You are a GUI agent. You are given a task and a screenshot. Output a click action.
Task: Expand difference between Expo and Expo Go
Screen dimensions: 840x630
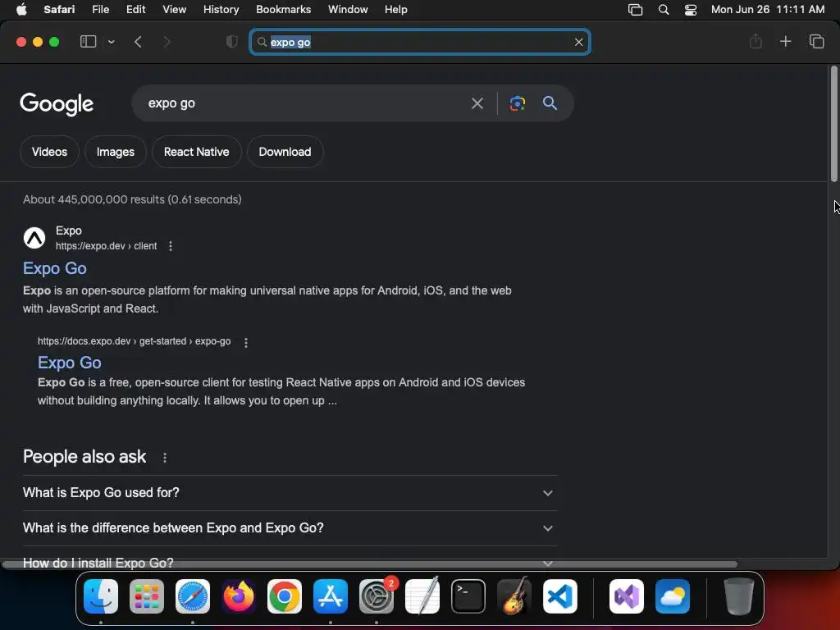click(290, 528)
